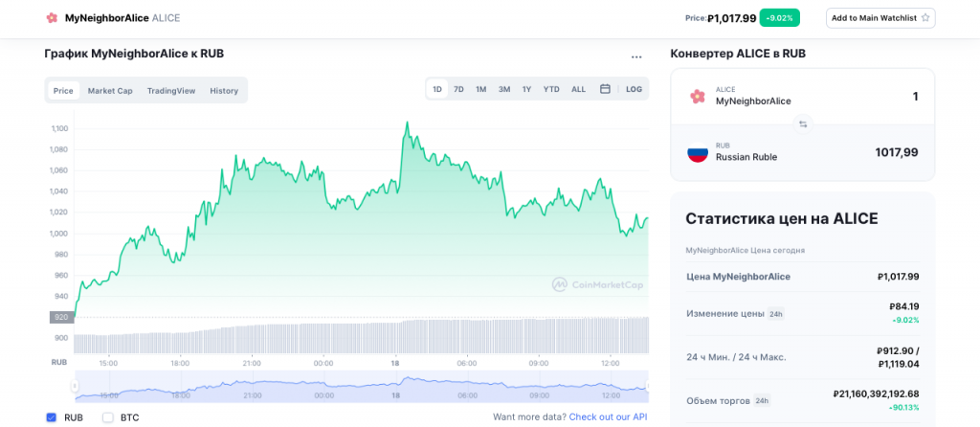
Task: Click the calendar date range icon
Action: coord(605,89)
